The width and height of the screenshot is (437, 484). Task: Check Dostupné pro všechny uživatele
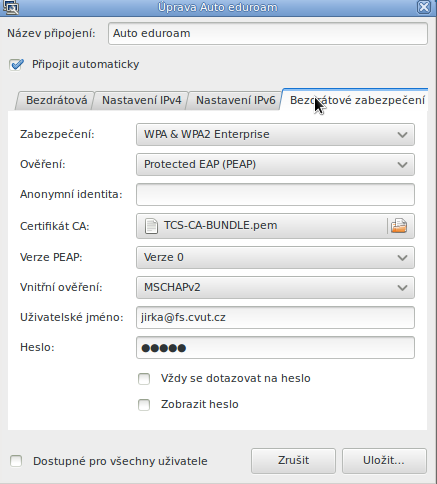pos(16,461)
